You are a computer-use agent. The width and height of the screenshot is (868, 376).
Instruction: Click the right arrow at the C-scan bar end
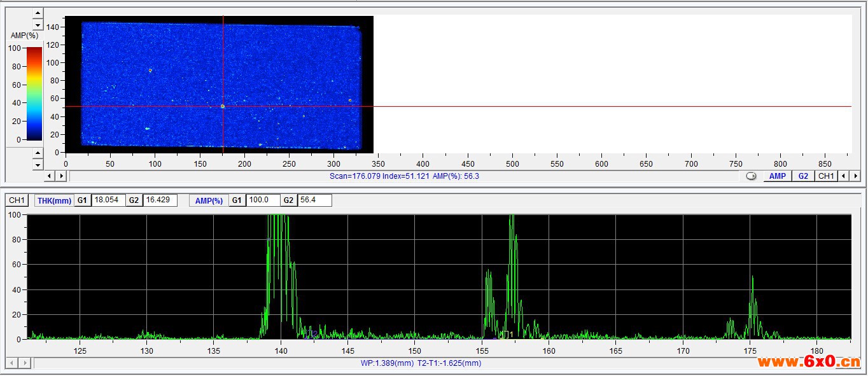click(x=855, y=176)
